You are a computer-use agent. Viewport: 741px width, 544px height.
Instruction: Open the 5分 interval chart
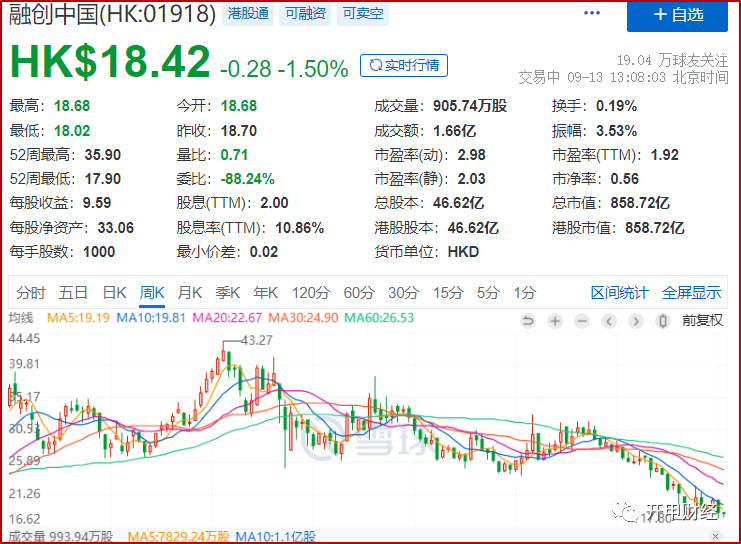(x=488, y=293)
